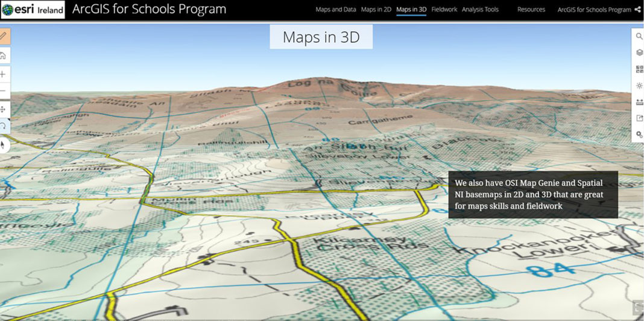Open the daylight sun icon
Screen dimensions: 644x321
pyautogui.click(x=639, y=86)
